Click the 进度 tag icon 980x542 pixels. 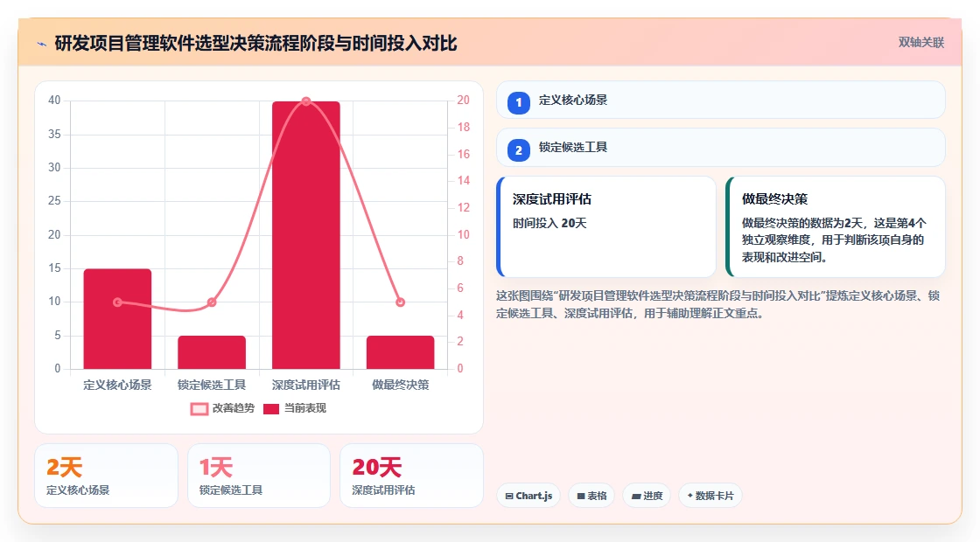tap(636, 496)
